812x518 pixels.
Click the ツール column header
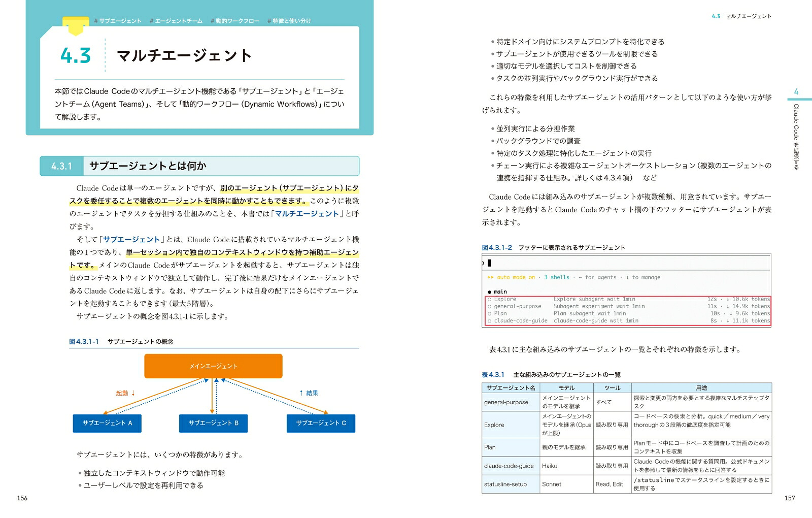(x=612, y=388)
